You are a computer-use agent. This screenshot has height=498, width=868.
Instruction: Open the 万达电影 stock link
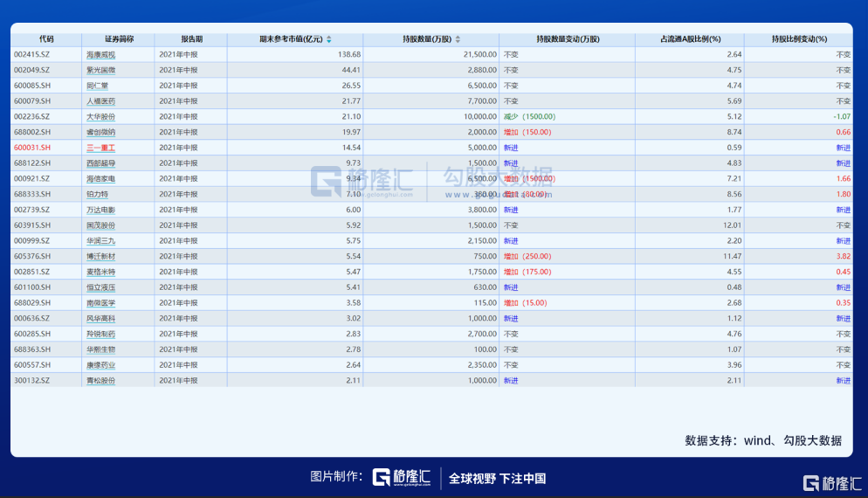100,210
